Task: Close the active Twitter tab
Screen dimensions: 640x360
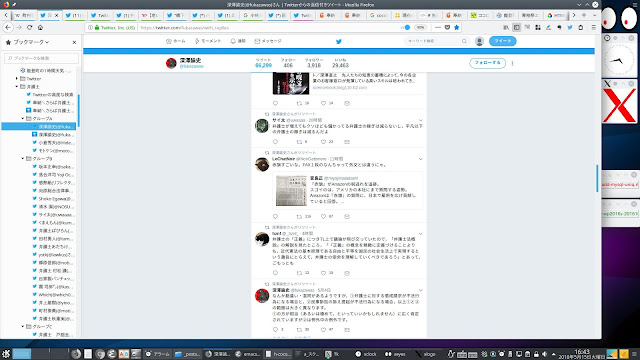Action: 56,15
